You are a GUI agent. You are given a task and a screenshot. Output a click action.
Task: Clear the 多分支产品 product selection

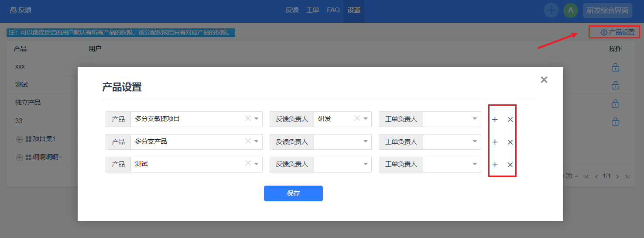[248, 141]
